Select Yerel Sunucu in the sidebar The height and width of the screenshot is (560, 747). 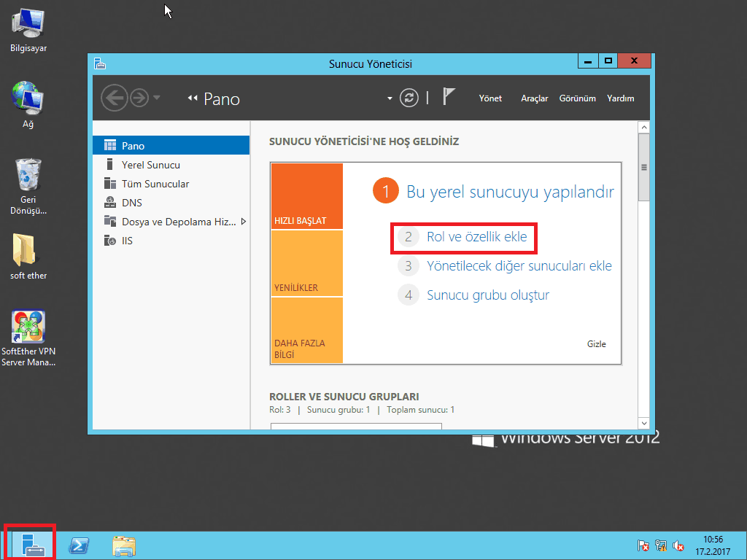pos(150,165)
